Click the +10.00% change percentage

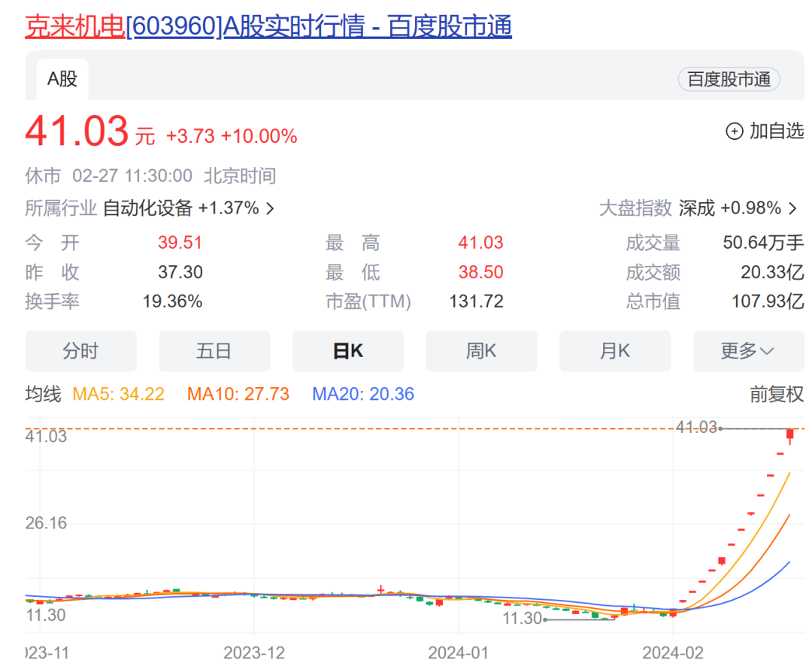click(259, 136)
